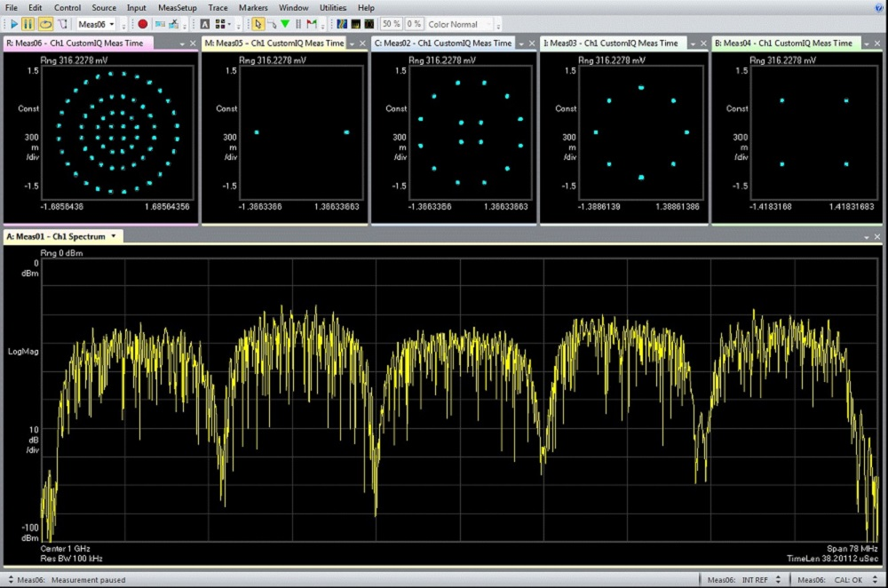The height and width of the screenshot is (588, 888).
Task: Click the green marker triangle icon
Action: (x=285, y=24)
